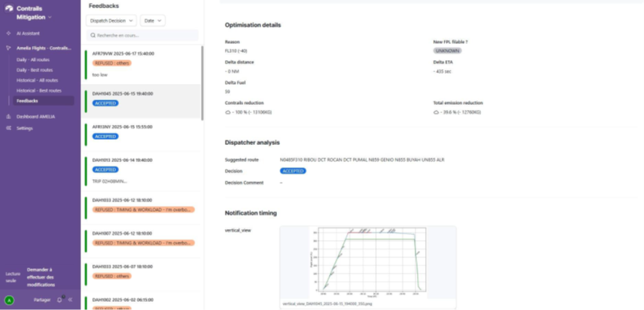
Task: Open Dashboard AMELIA via its icon
Action: click(x=9, y=117)
